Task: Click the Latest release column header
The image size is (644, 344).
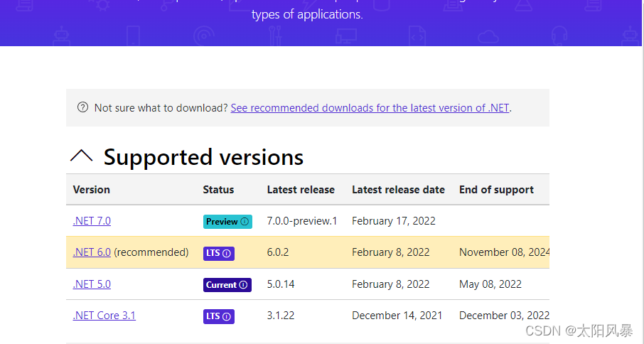Action: coord(301,190)
